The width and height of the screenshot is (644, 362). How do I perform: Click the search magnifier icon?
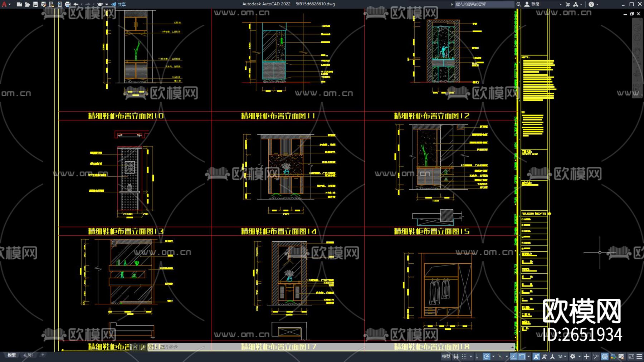pyautogui.click(x=518, y=4)
